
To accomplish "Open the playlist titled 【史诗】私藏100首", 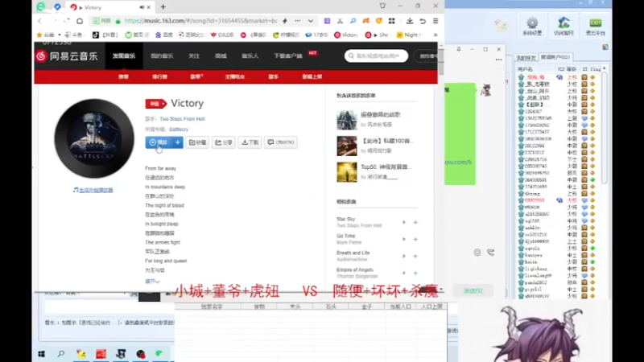I will point(387,141).
